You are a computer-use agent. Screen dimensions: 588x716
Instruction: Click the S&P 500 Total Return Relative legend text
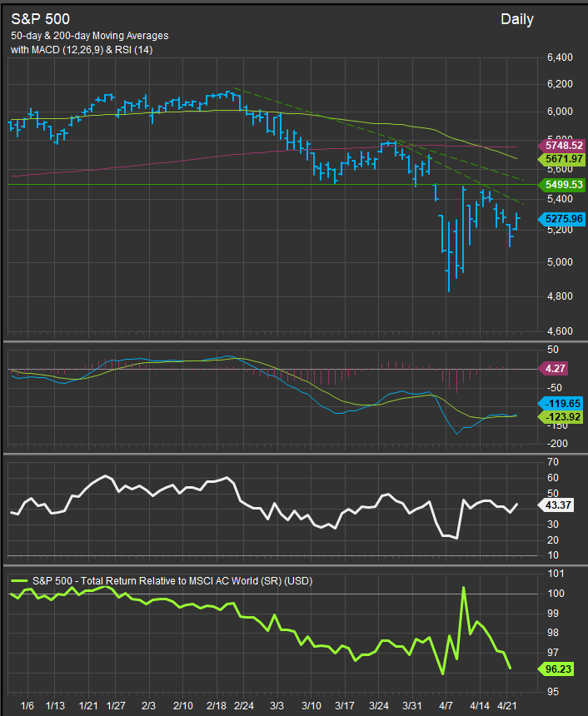[x=172, y=581]
